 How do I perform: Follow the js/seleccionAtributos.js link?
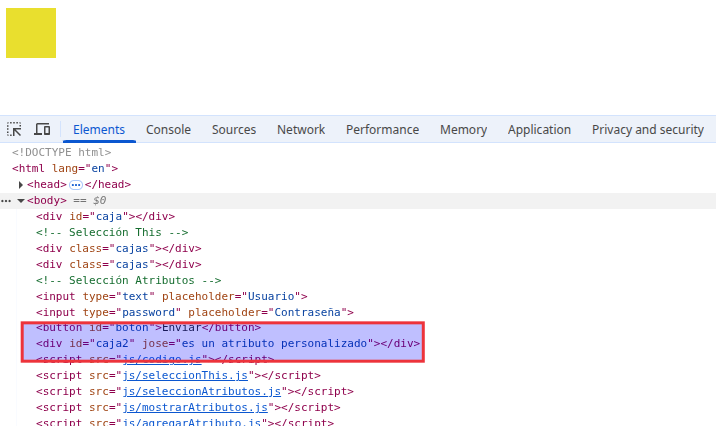[x=200, y=391]
